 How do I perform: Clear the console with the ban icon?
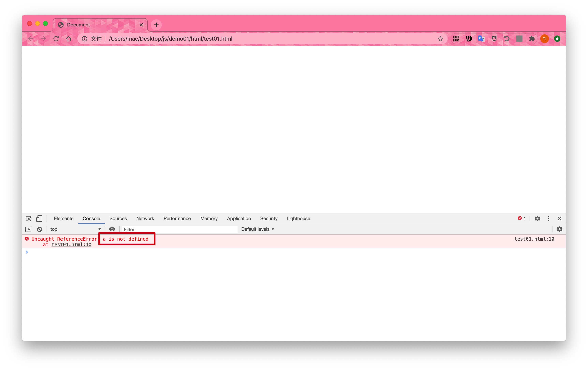39,229
